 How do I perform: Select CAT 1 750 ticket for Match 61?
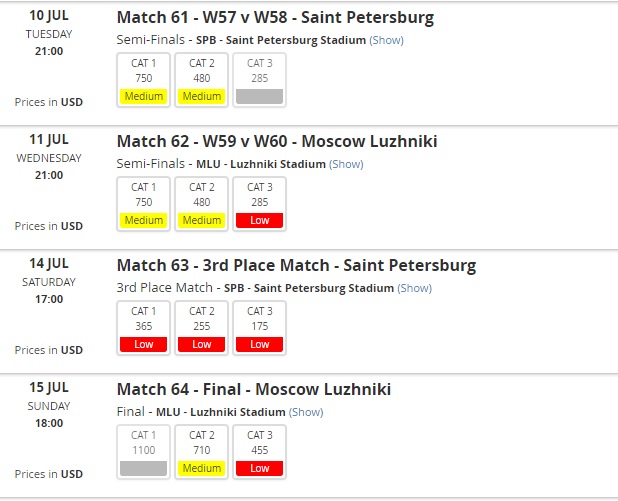tap(143, 80)
